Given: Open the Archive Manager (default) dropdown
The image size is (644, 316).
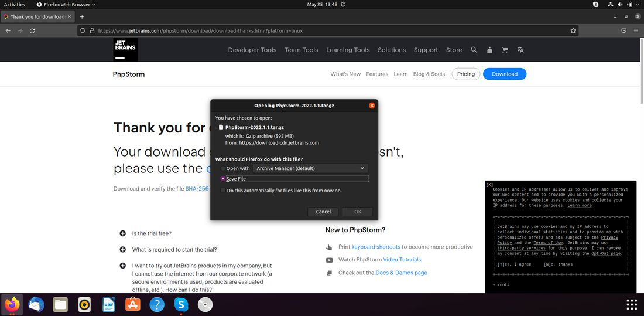Looking at the screenshot, I should pyautogui.click(x=310, y=168).
